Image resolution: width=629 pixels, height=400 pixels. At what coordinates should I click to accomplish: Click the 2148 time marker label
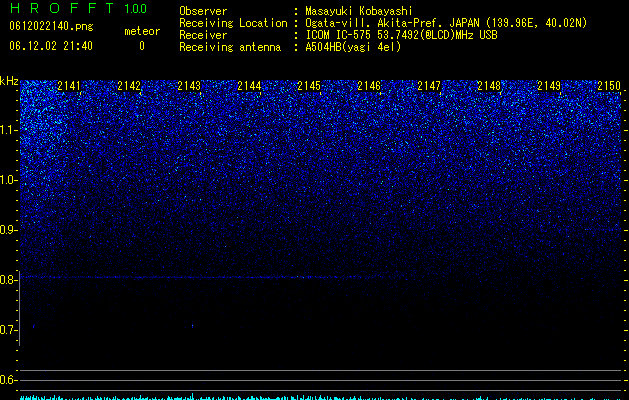pos(489,86)
